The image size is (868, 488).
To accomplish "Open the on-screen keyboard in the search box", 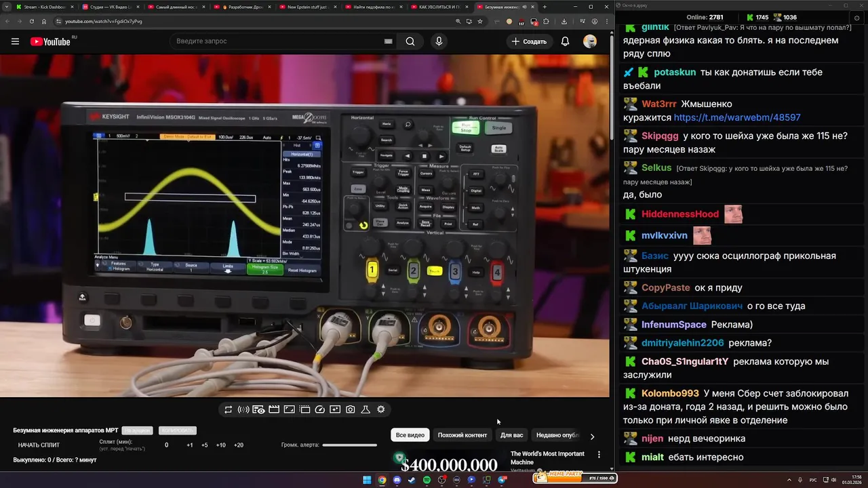I will coord(388,41).
